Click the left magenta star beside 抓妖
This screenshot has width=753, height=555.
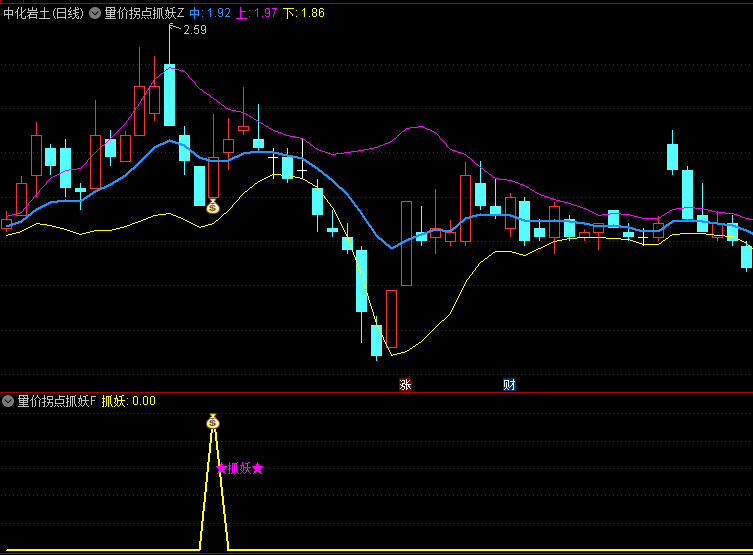click(x=221, y=468)
